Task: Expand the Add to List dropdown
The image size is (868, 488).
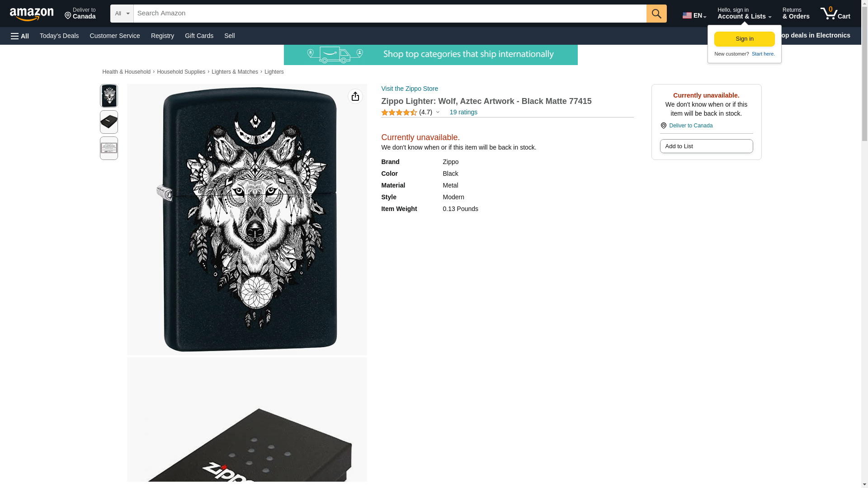Action: click(x=706, y=146)
